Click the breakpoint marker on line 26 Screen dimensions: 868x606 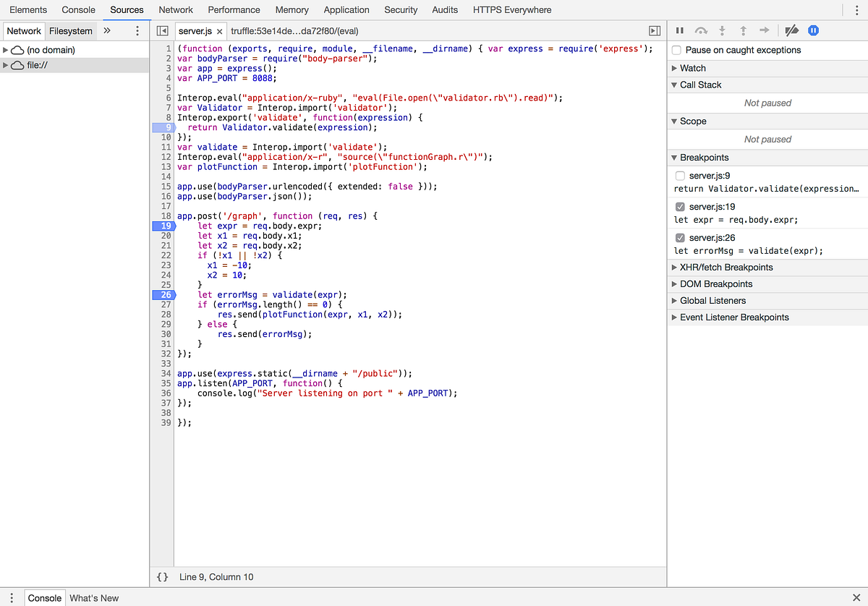pyautogui.click(x=165, y=294)
